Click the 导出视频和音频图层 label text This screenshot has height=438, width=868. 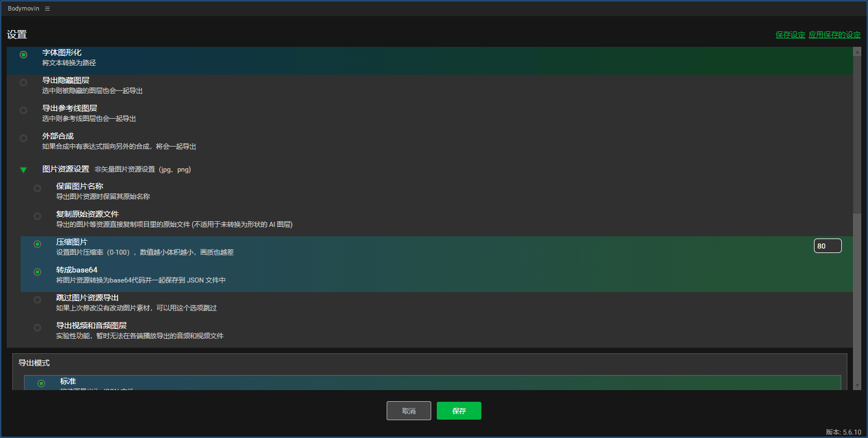91,325
